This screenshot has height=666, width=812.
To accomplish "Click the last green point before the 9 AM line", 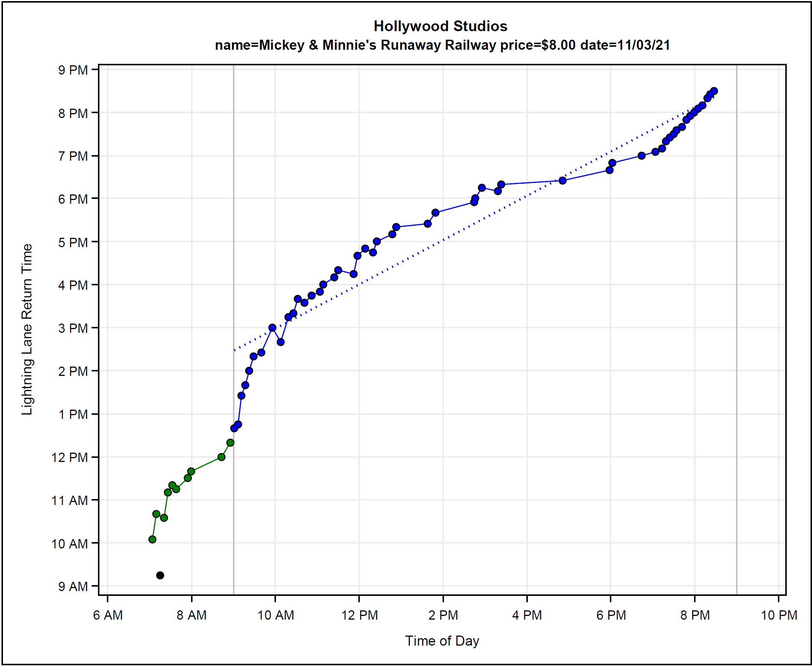I will (230, 443).
